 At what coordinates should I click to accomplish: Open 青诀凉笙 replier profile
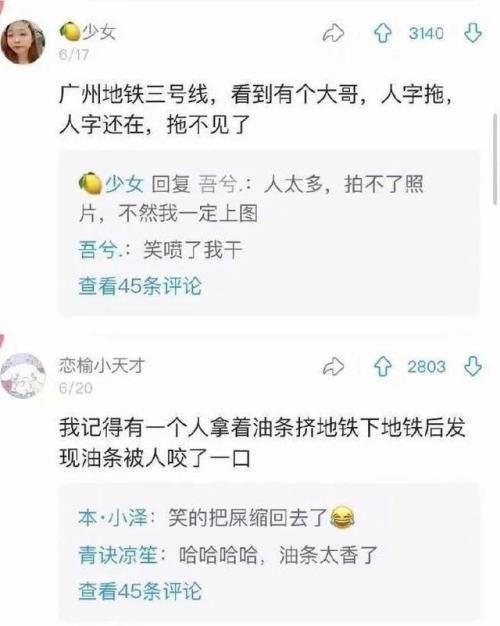click(118, 555)
